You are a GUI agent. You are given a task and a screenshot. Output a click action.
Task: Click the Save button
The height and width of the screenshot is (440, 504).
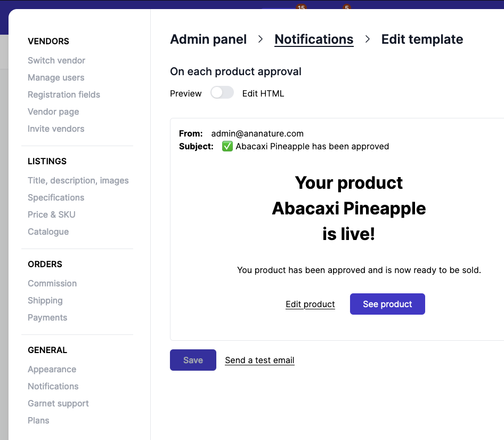(193, 360)
